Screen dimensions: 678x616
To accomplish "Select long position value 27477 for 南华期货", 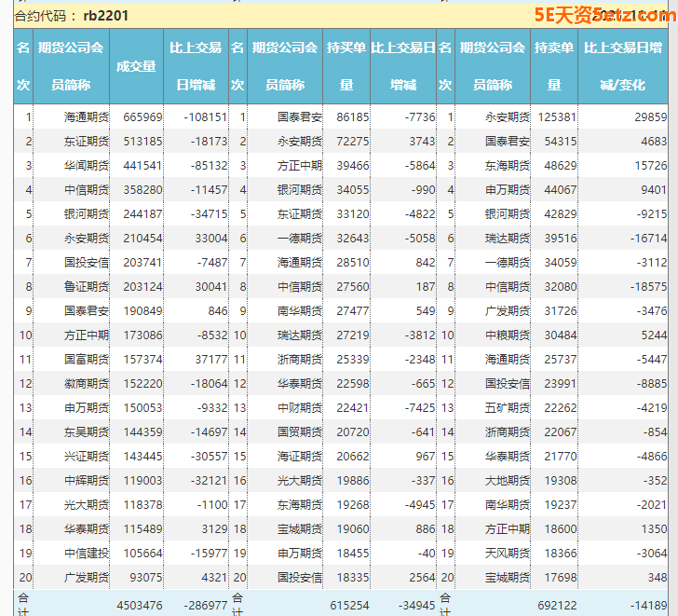I will point(353,310).
